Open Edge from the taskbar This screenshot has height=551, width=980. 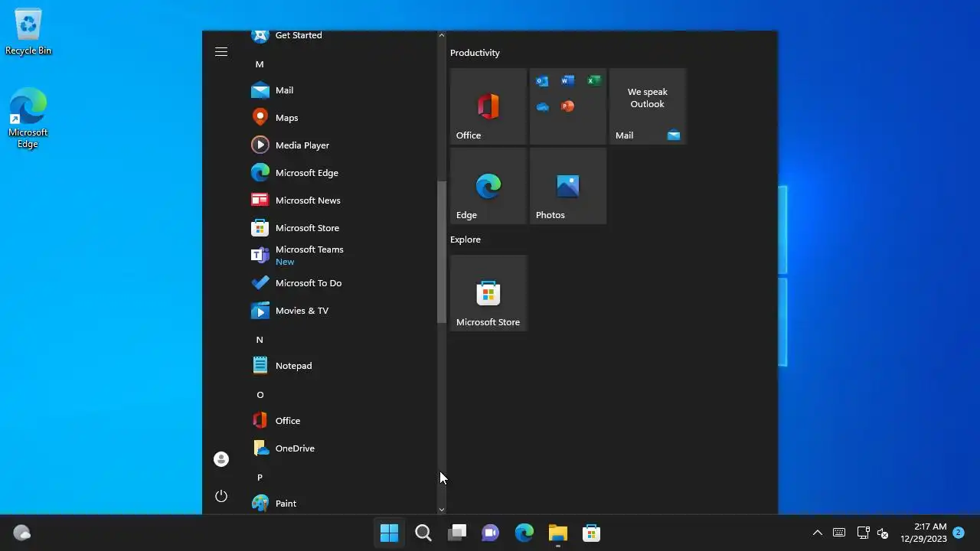(524, 533)
